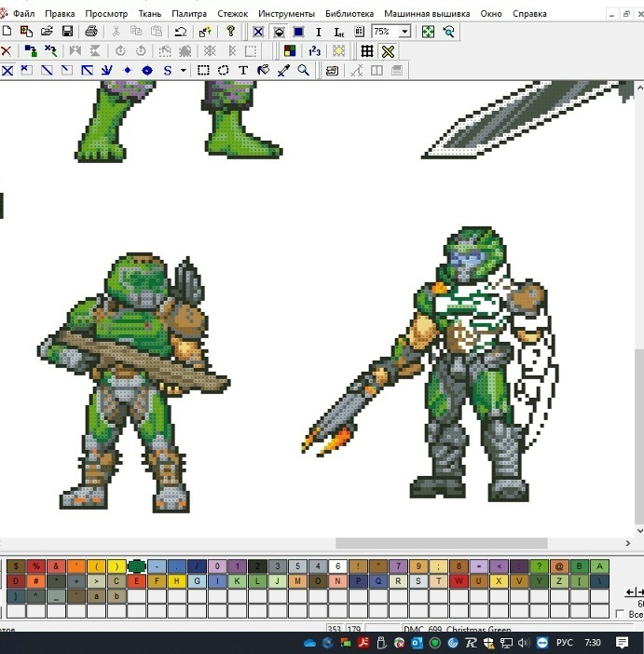Click the Справка menu item
This screenshot has width=644, height=654.
point(530,14)
